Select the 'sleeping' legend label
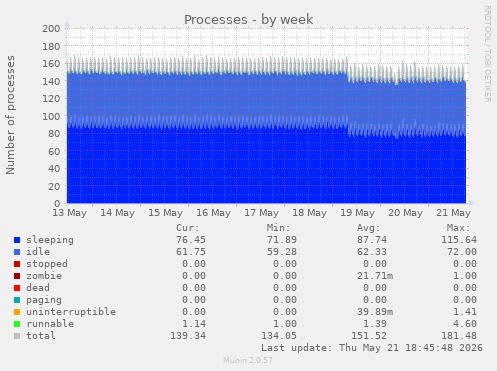Screen dimensions: 497x371 tap(50, 240)
